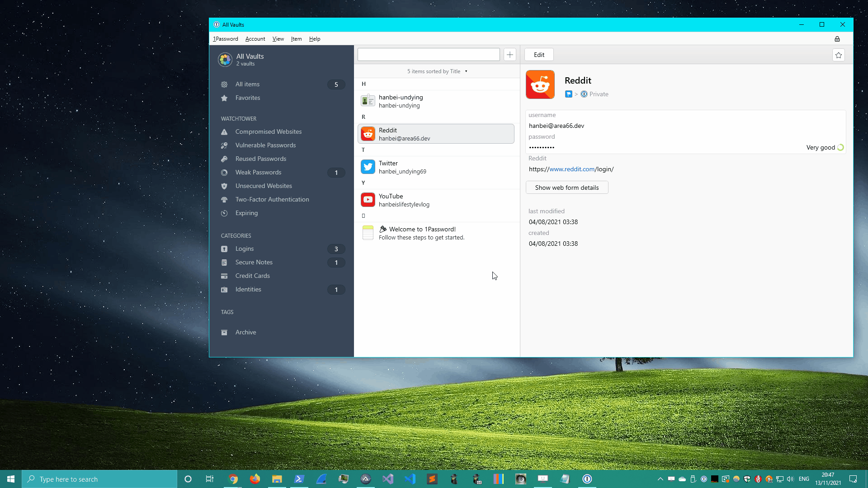Image resolution: width=868 pixels, height=488 pixels.
Task: Select All items in the sidebar
Action: click(282, 84)
